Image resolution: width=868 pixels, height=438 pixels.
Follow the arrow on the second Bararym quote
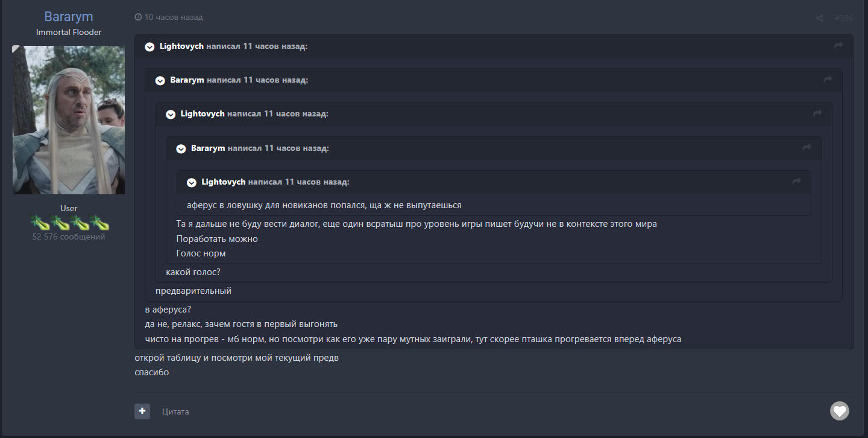tap(807, 148)
